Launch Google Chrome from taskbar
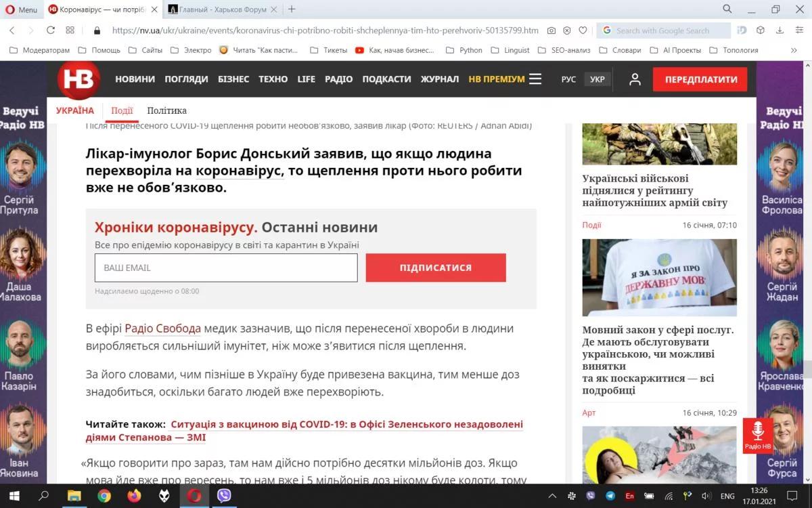The image size is (812, 508). pos(104,496)
